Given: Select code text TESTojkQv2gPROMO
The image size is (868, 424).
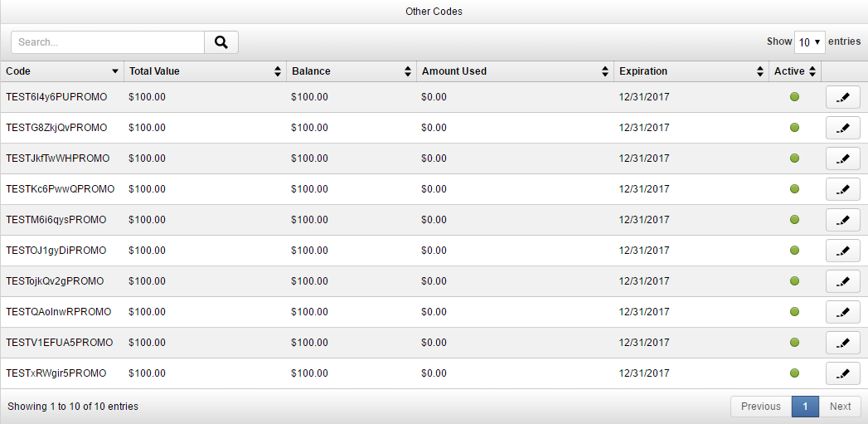Looking at the screenshot, I should tap(55, 281).
